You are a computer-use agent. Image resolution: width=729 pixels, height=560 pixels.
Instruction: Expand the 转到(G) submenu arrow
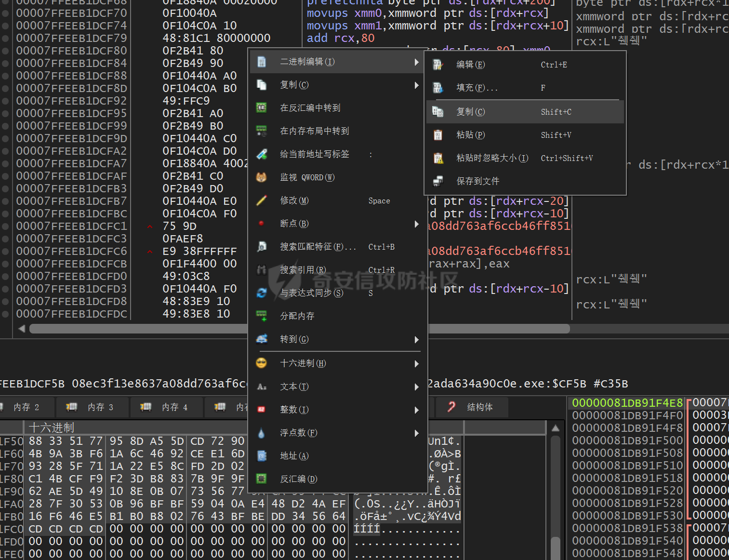(x=416, y=340)
